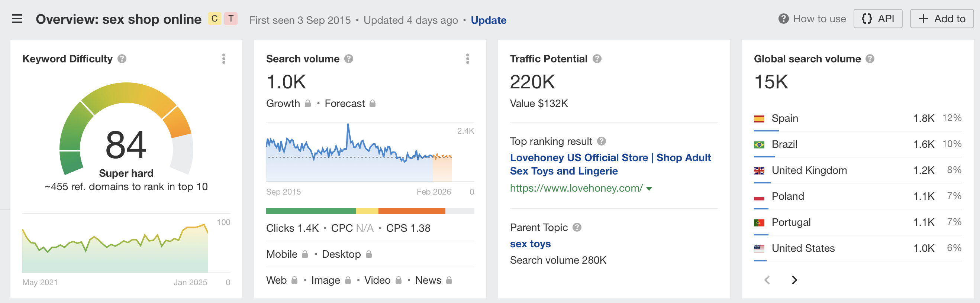Click How to use help link

[812, 19]
